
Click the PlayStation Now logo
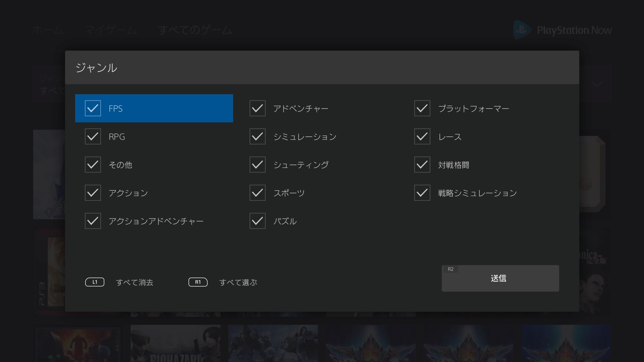point(562,30)
